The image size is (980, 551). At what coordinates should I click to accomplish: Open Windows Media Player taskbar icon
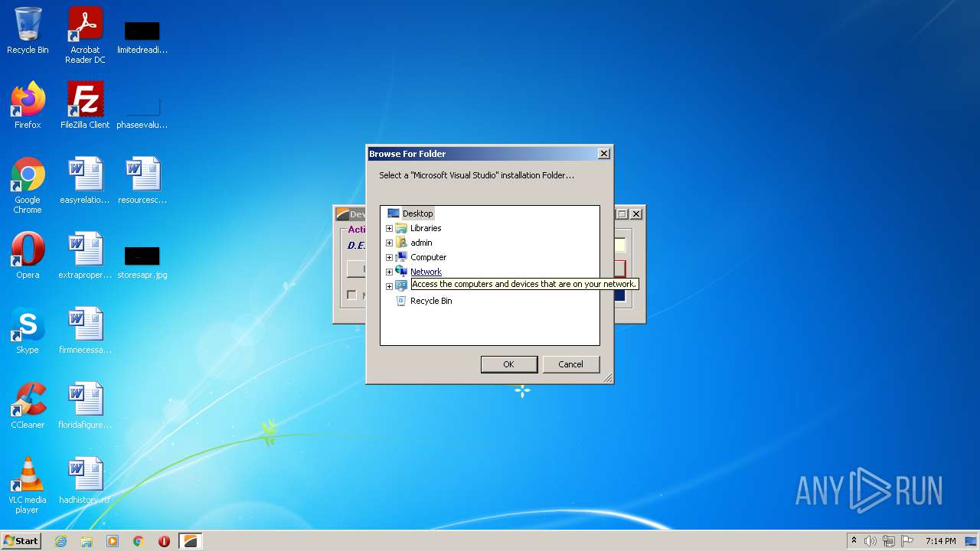[x=113, y=541]
